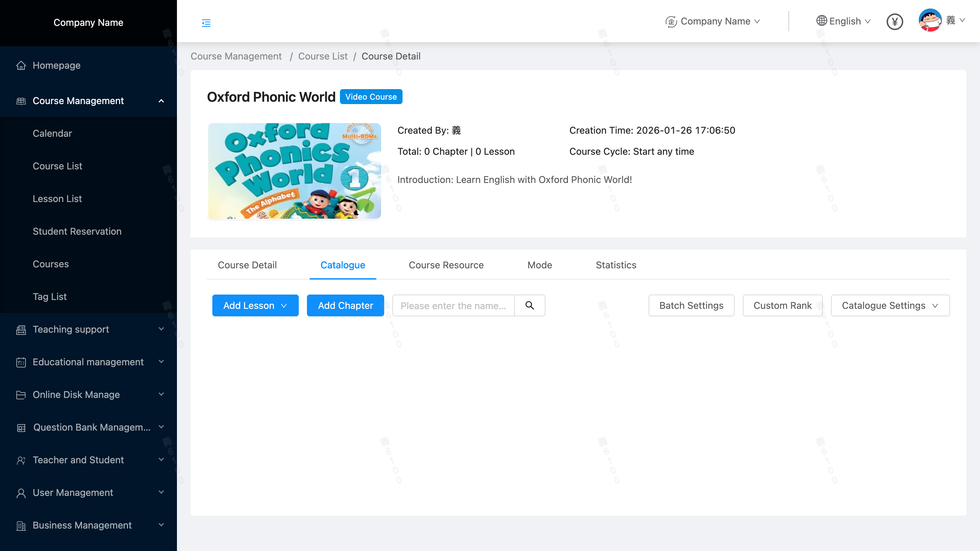Click the Batch Settings button
The width and height of the screenshot is (980, 551).
(x=691, y=305)
